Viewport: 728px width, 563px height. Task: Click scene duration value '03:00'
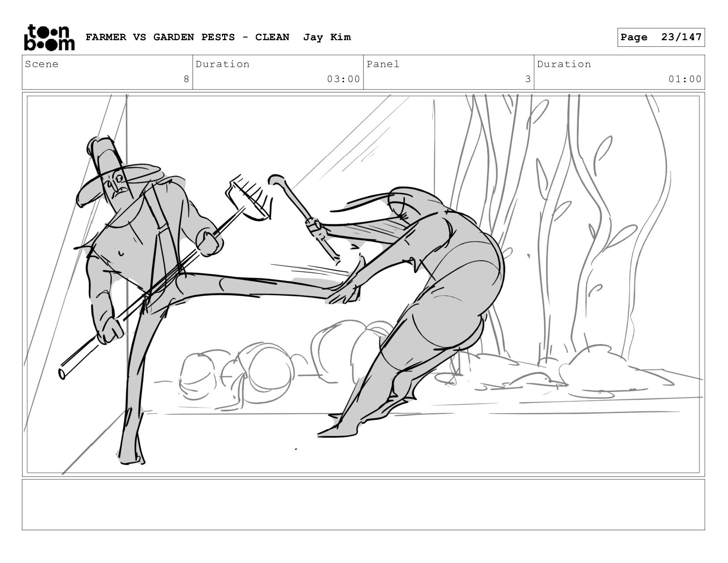coord(344,79)
